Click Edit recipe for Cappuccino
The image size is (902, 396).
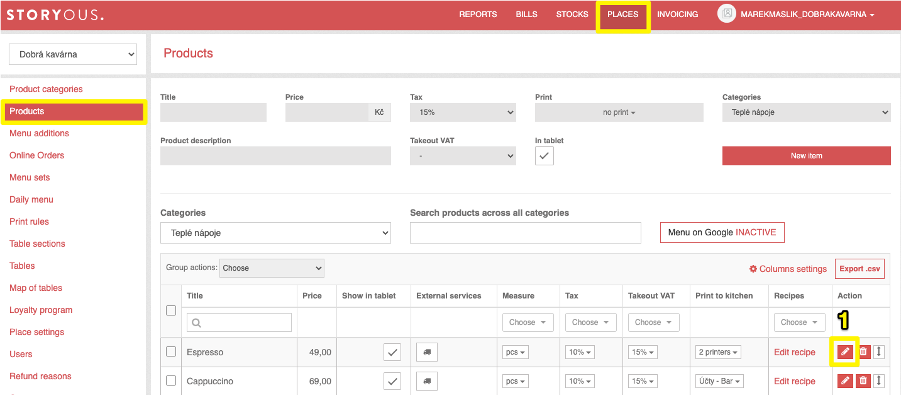point(794,380)
